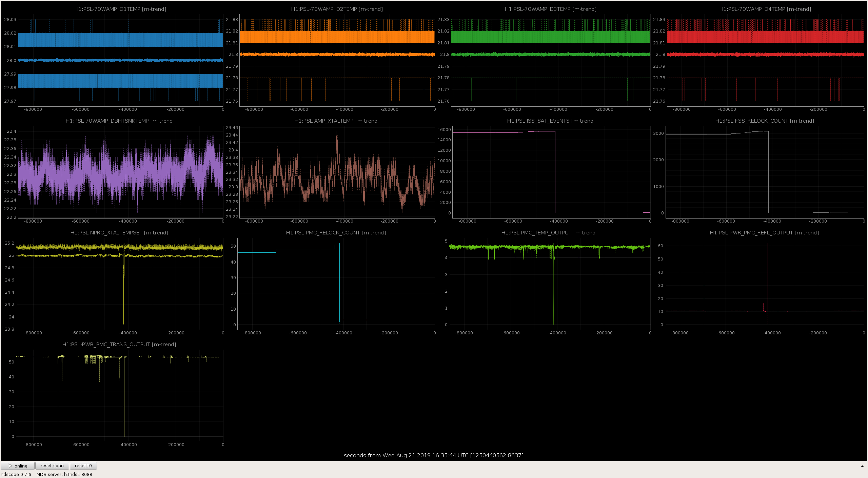
Task: Click the 'ndscope 0.7.6' status bar text
Action: [x=16, y=474]
